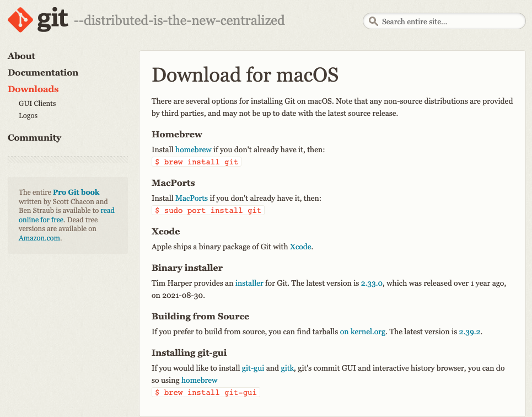The image size is (532, 417).
Task: Open the 'on kernel.org' tarballs link
Action: click(x=363, y=332)
